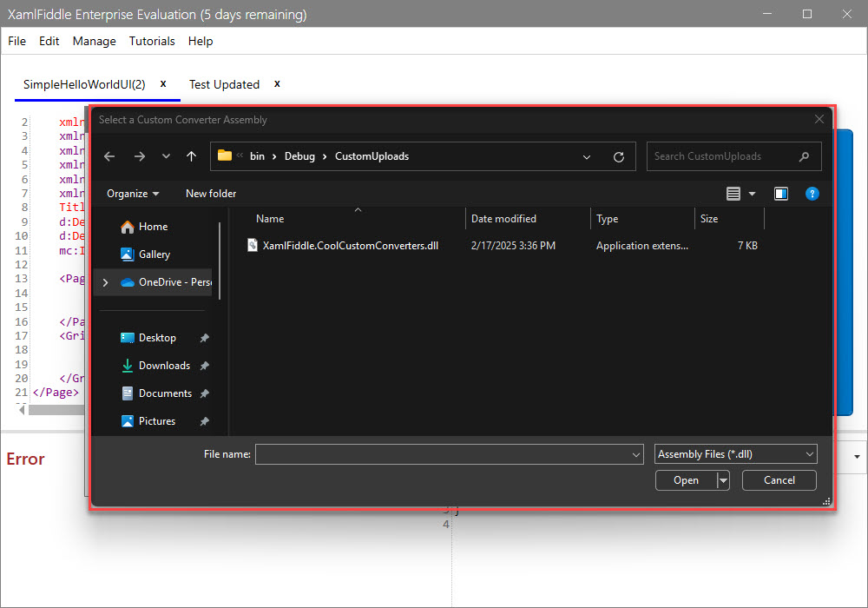Sort by Type column header

(x=608, y=219)
